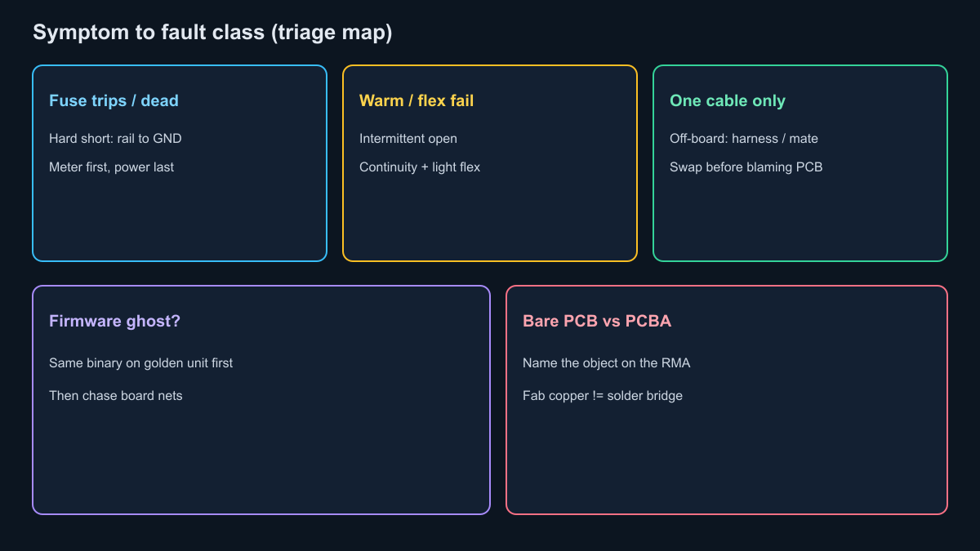Image resolution: width=980 pixels, height=551 pixels.
Task: Select the 'Firmware ghost?' heading
Action: click(114, 321)
